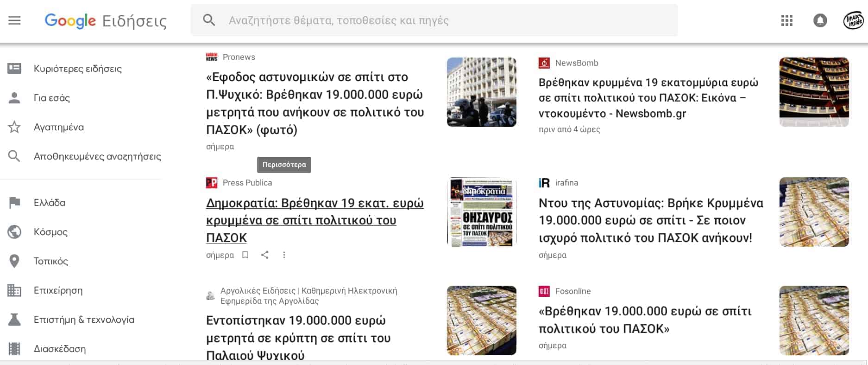Click the Διασκέδαση film icon
Screen dimensions: 868x365
pos(14,349)
